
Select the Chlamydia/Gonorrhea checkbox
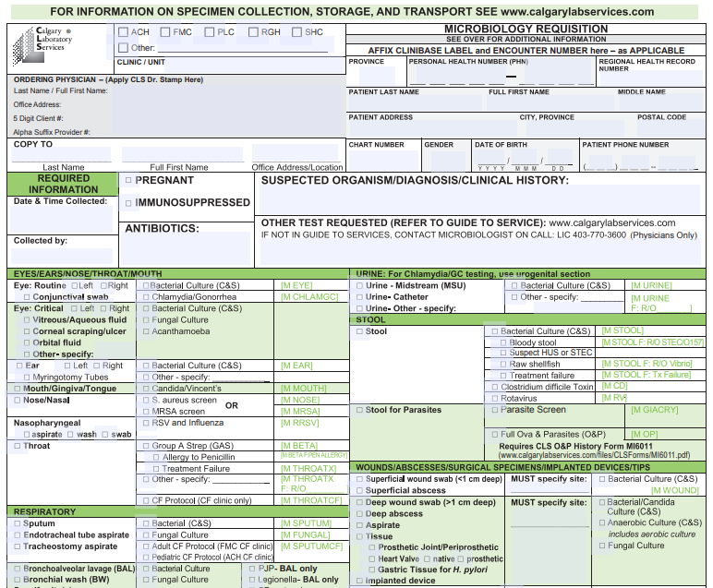click(146, 297)
